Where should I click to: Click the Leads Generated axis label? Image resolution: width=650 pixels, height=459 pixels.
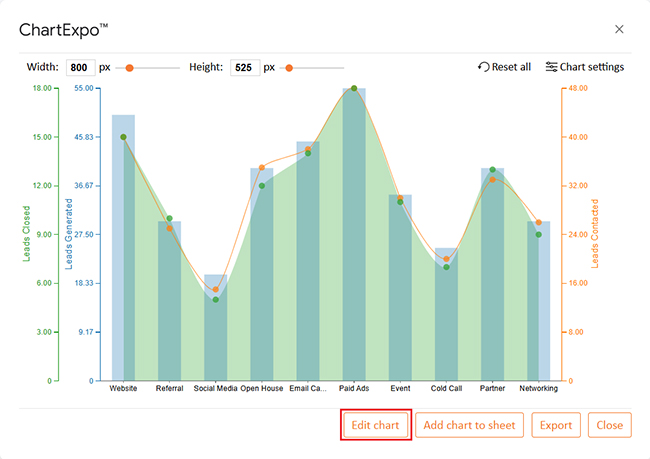pos(69,234)
